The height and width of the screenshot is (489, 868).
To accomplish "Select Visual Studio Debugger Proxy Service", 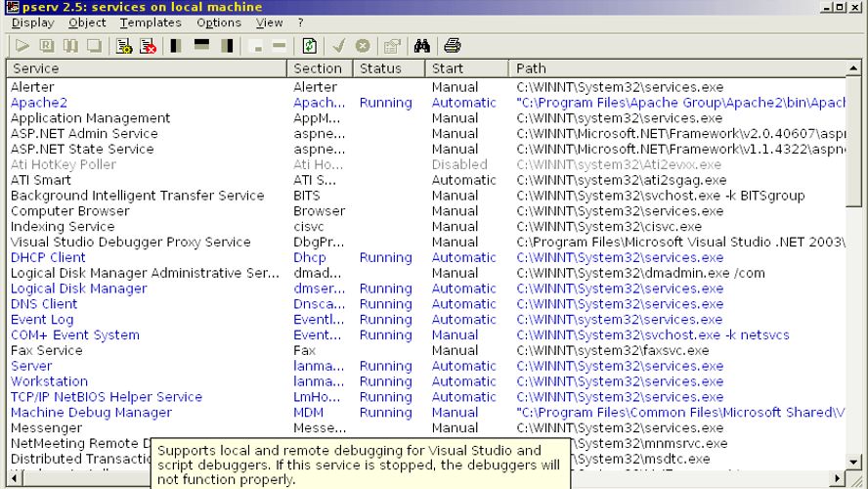I will pyautogui.click(x=426, y=242).
